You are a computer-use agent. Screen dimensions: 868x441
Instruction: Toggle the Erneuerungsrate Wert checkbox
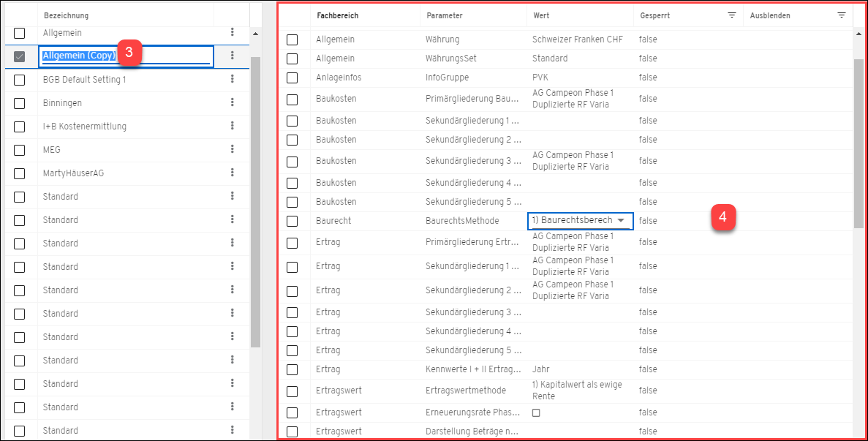(536, 412)
